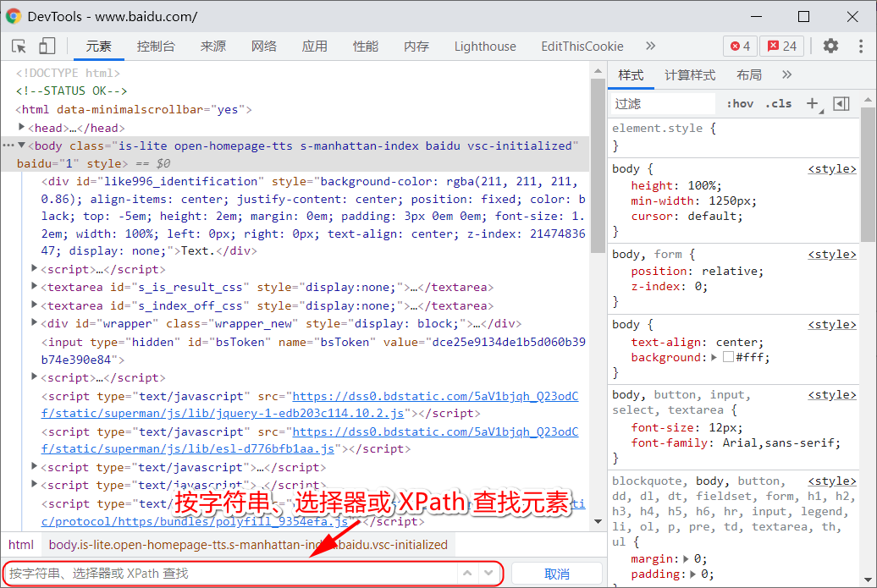Click the red error count badge 4

[740, 46]
